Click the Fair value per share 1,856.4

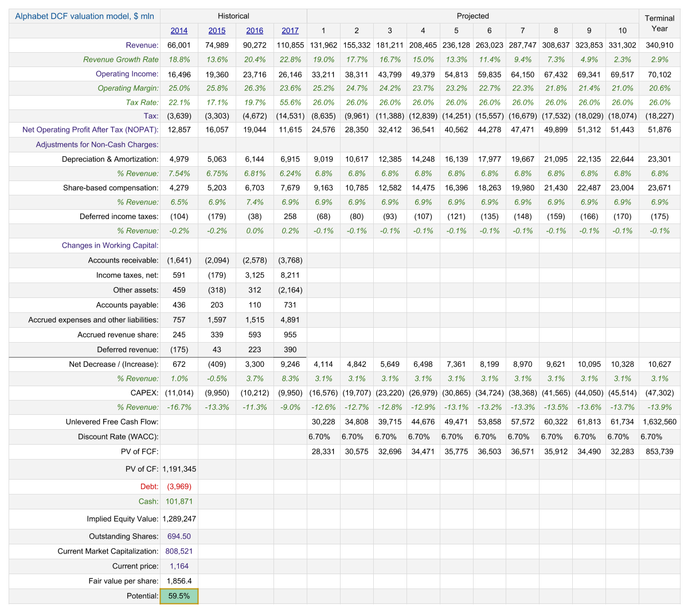pos(179,581)
